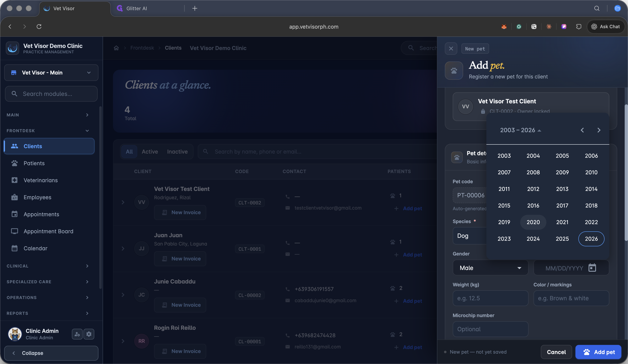This screenshot has height=364, width=628.
Task: Open the date picker calendar icon
Action: [x=592, y=268]
